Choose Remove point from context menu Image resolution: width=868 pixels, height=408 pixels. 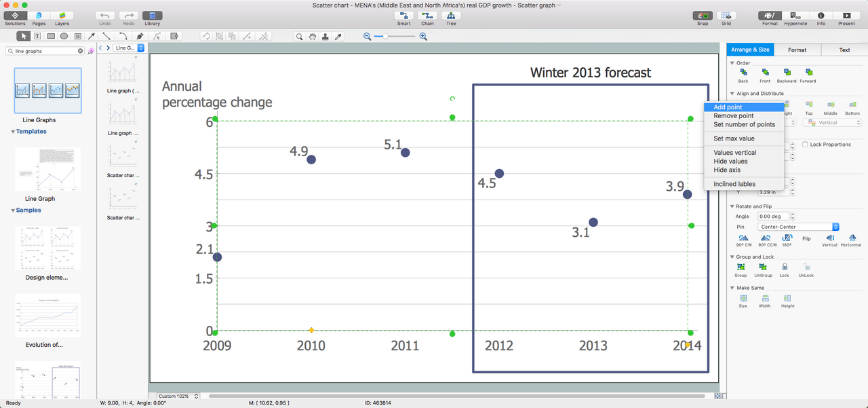[744, 116]
